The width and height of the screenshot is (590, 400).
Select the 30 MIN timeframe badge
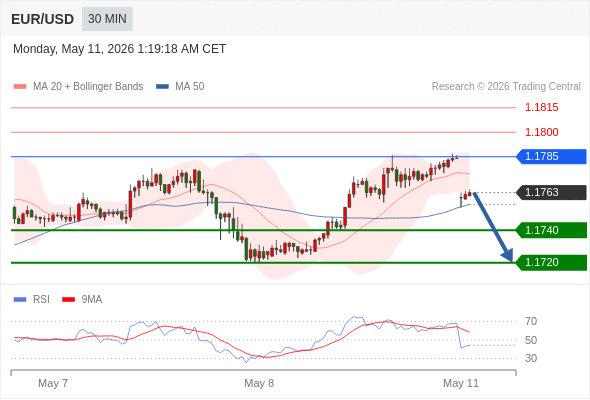(107, 19)
